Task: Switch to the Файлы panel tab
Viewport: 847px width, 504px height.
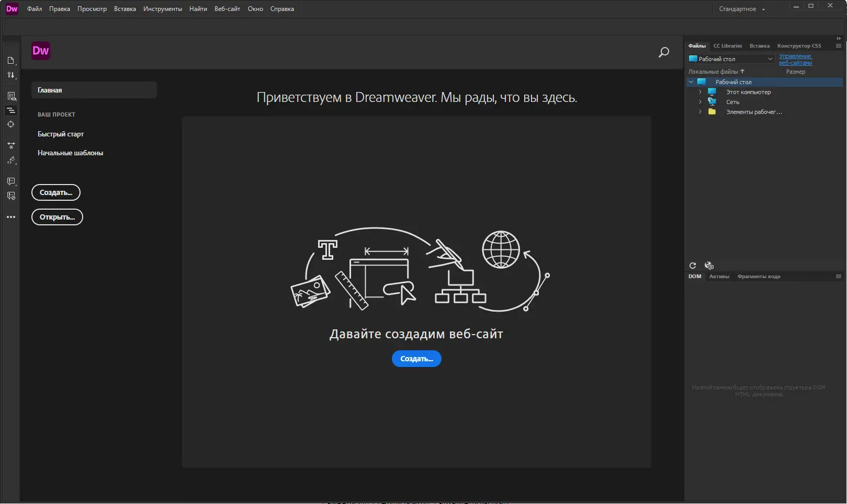Action: click(697, 46)
